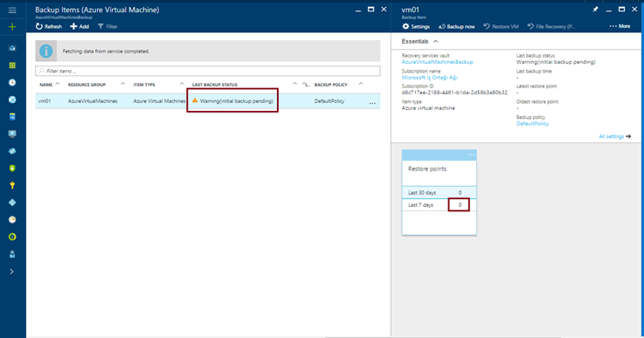Open the gauge Monitor sidebar icon

tap(12, 220)
